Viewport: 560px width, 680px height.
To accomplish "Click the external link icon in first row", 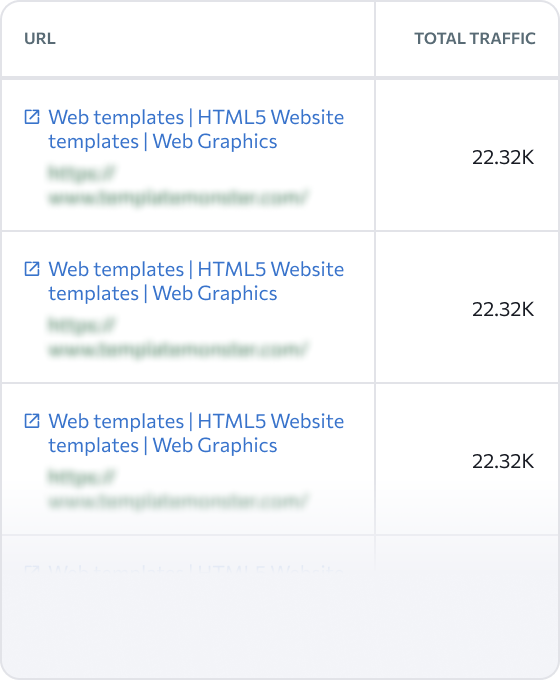I will 32,117.
